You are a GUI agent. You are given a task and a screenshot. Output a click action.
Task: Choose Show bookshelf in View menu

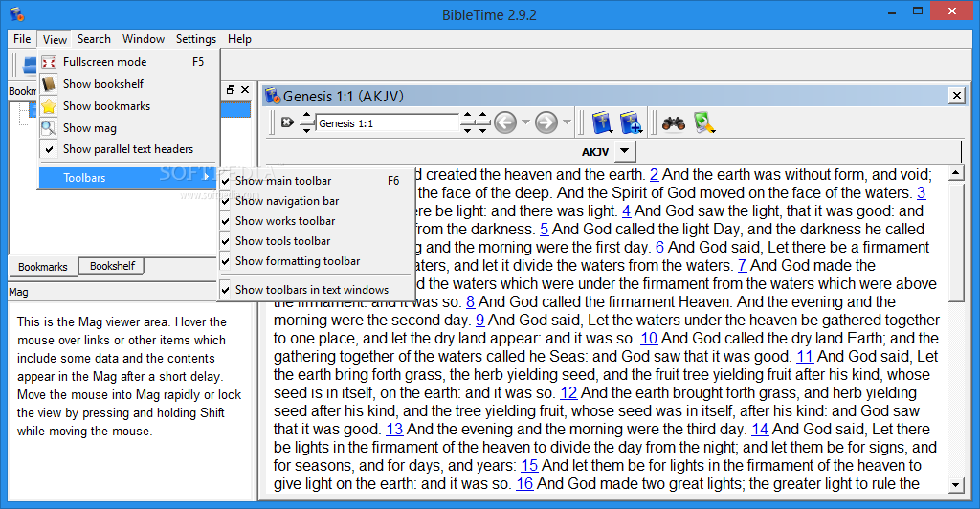tap(129, 83)
